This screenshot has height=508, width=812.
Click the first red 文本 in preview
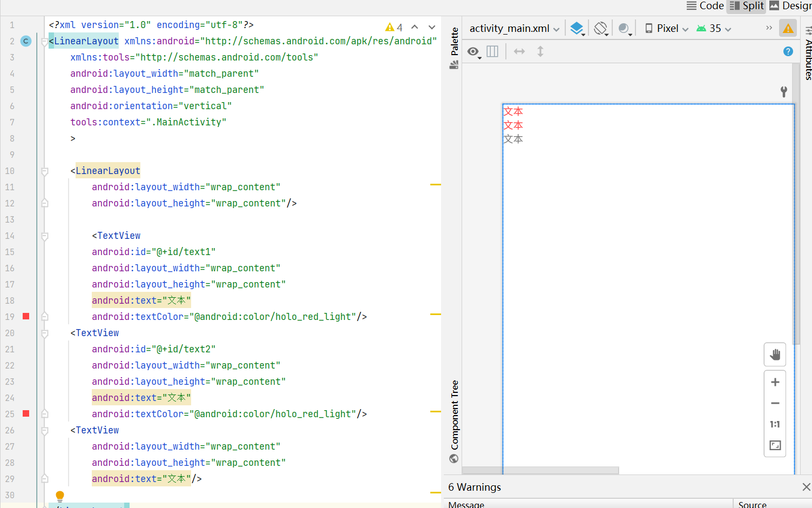513,111
